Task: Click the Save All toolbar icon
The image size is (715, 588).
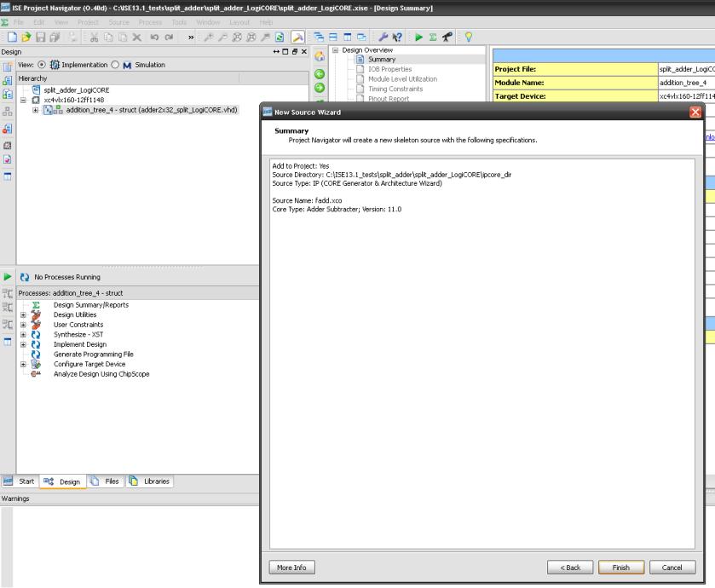Action: [x=55, y=37]
